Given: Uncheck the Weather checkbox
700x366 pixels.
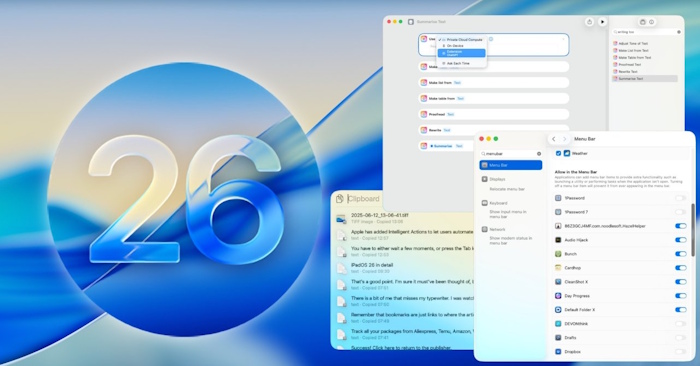Looking at the screenshot, I should click(558, 153).
